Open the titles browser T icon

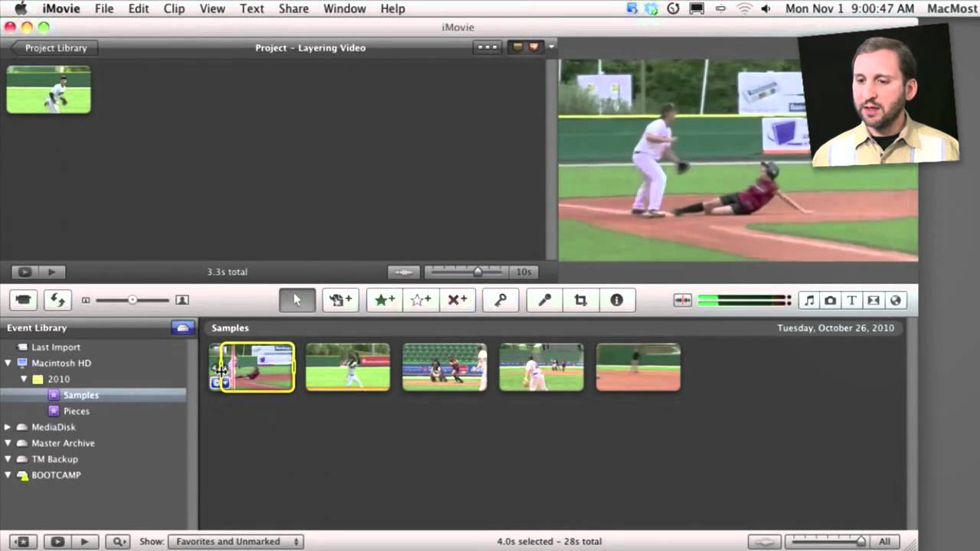(x=852, y=301)
